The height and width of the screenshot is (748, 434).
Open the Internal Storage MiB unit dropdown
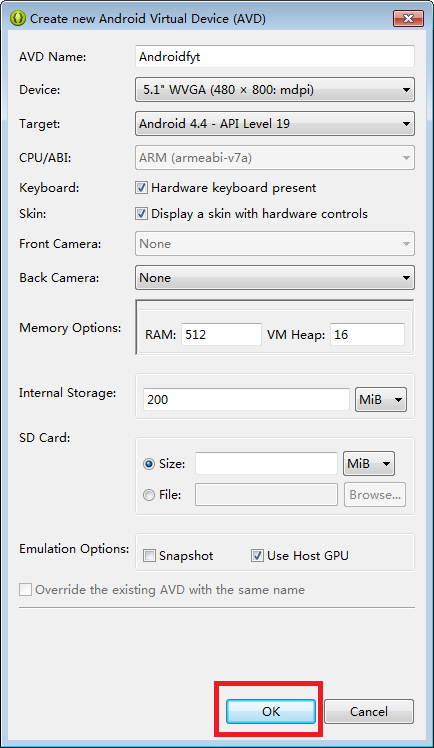click(381, 399)
